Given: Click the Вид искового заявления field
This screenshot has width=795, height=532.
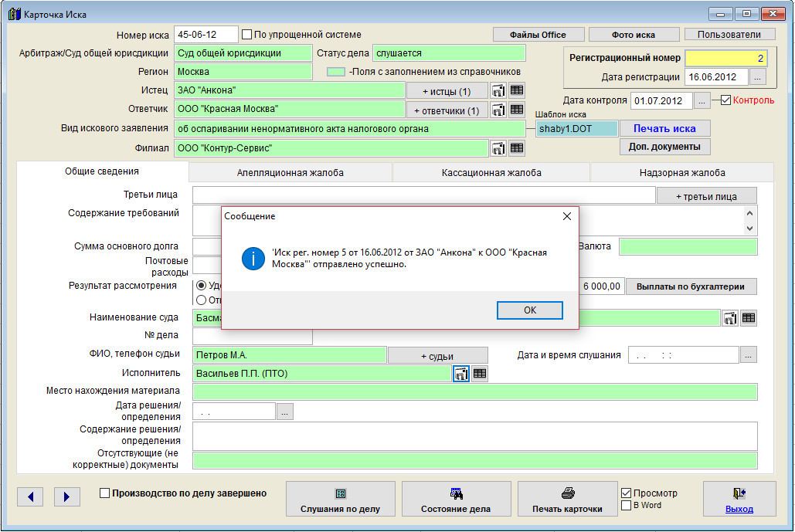Looking at the screenshot, I should coord(350,129).
